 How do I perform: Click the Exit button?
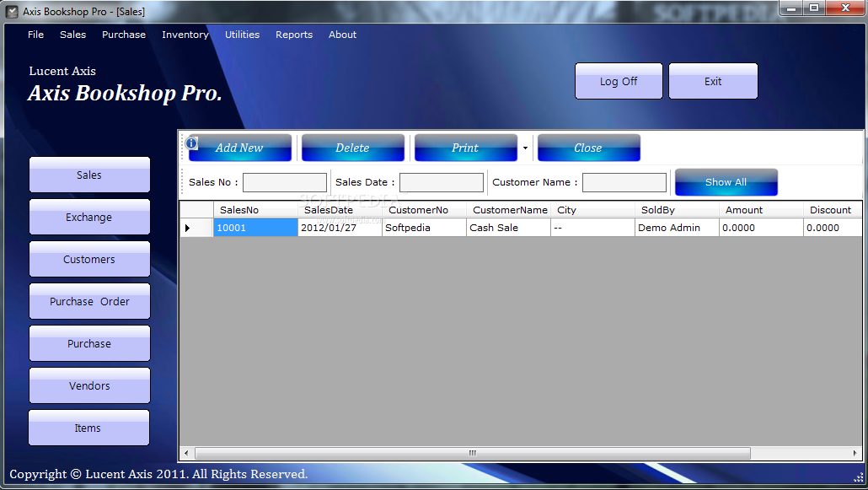pos(713,81)
